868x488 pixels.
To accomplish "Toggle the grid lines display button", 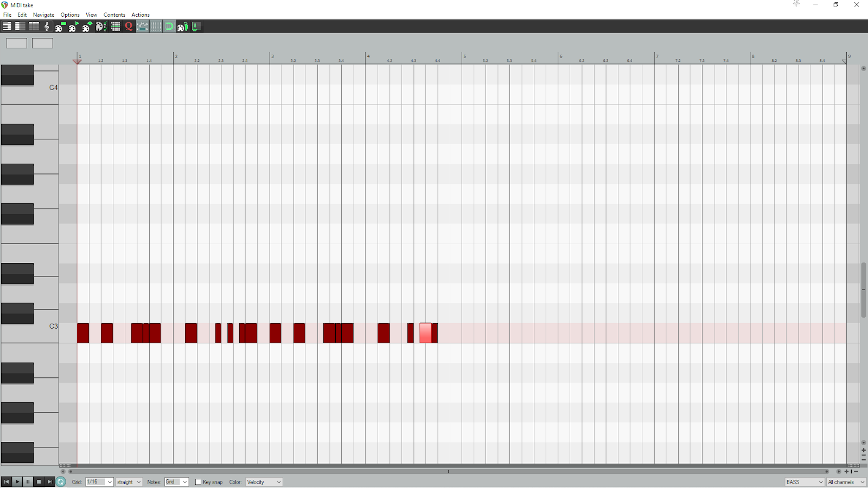I will coord(156,26).
